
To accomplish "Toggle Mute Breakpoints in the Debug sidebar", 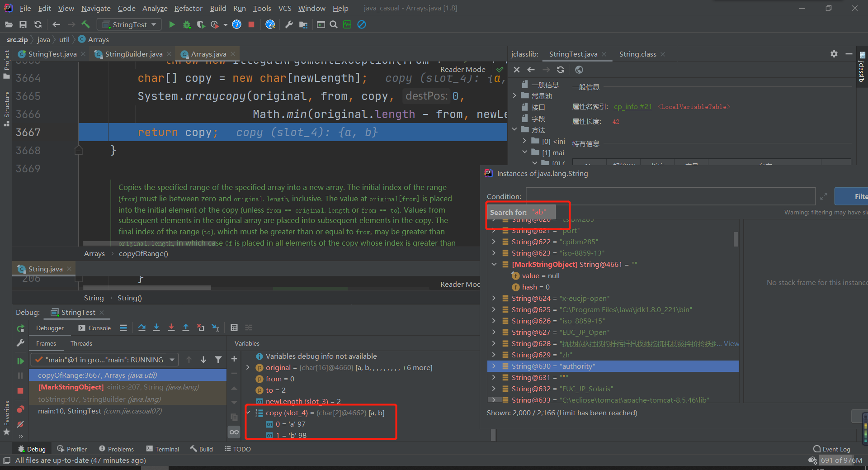I will pyautogui.click(x=20, y=424).
